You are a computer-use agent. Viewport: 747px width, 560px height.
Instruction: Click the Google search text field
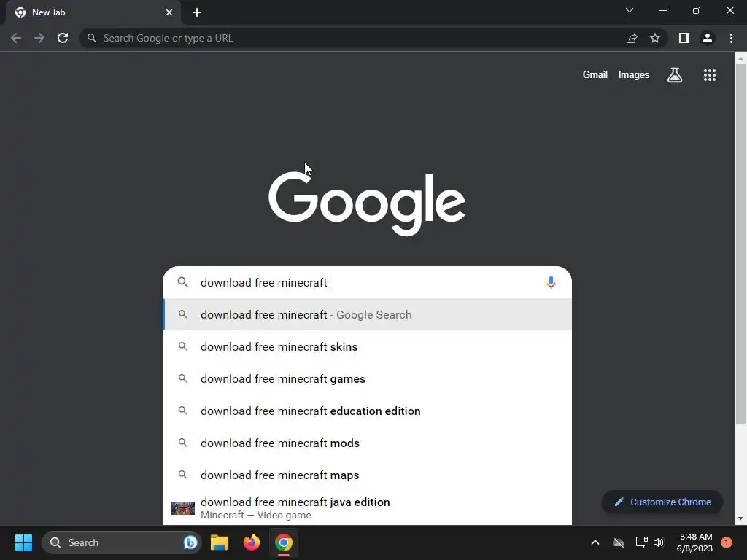tap(367, 282)
